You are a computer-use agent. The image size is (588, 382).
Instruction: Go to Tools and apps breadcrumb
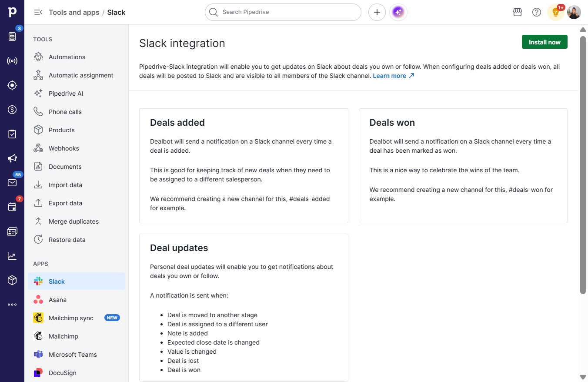click(74, 12)
